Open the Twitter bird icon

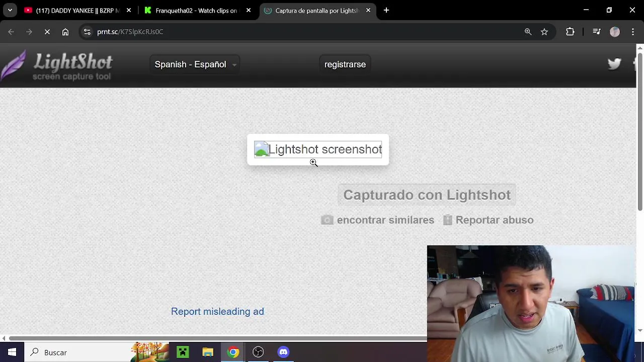coord(614,64)
